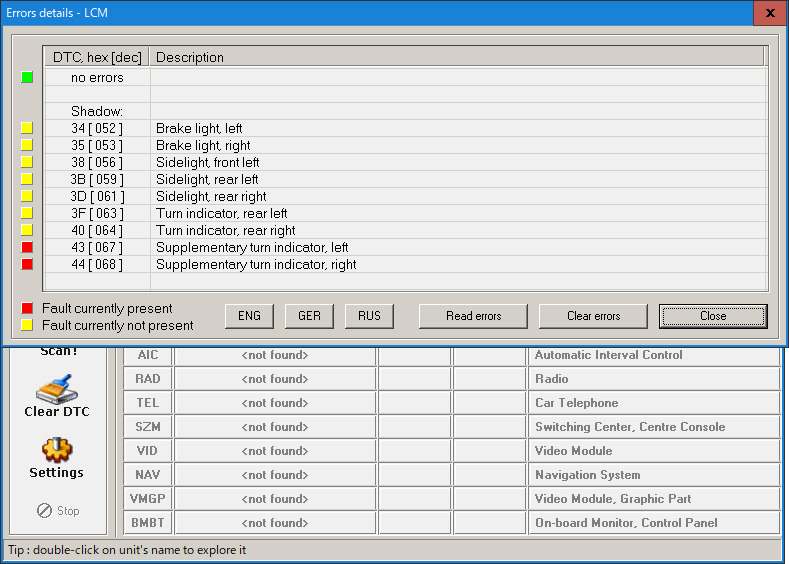Close the Errors details window with X

[770, 13]
